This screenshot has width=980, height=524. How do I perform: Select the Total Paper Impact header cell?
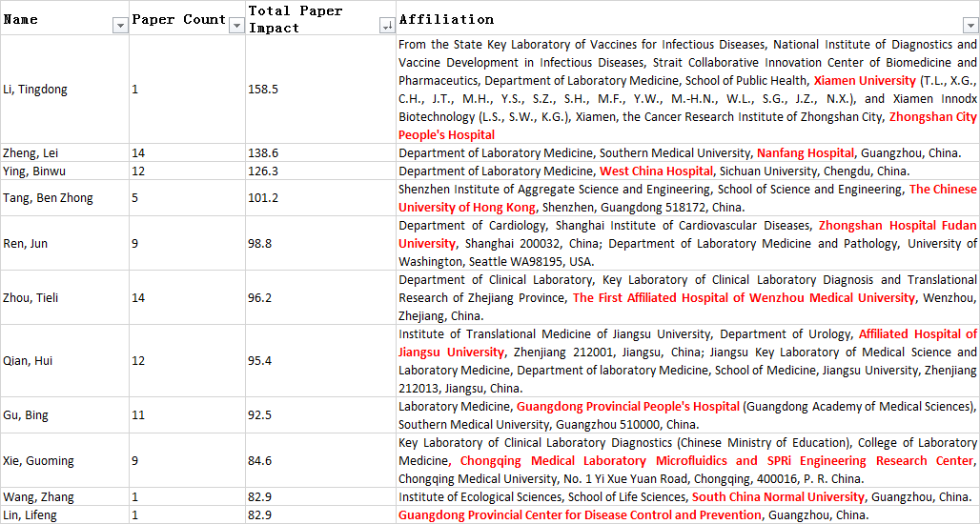pos(320,17)
